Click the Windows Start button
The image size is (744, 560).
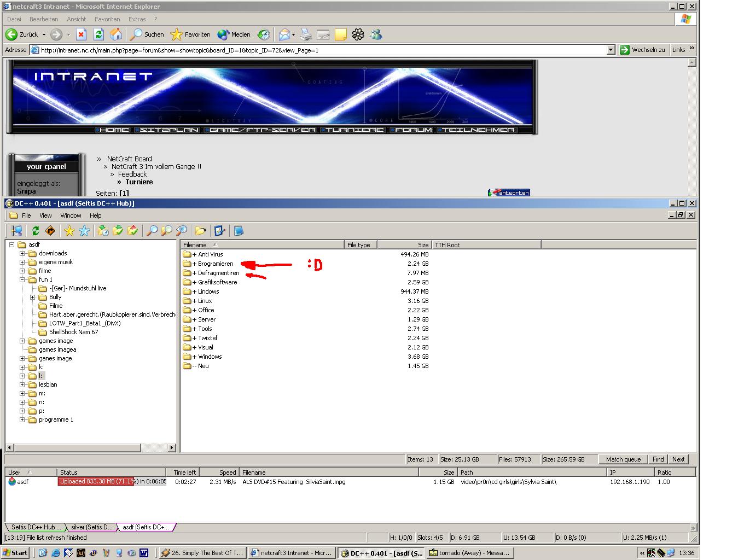click(15, 553)
